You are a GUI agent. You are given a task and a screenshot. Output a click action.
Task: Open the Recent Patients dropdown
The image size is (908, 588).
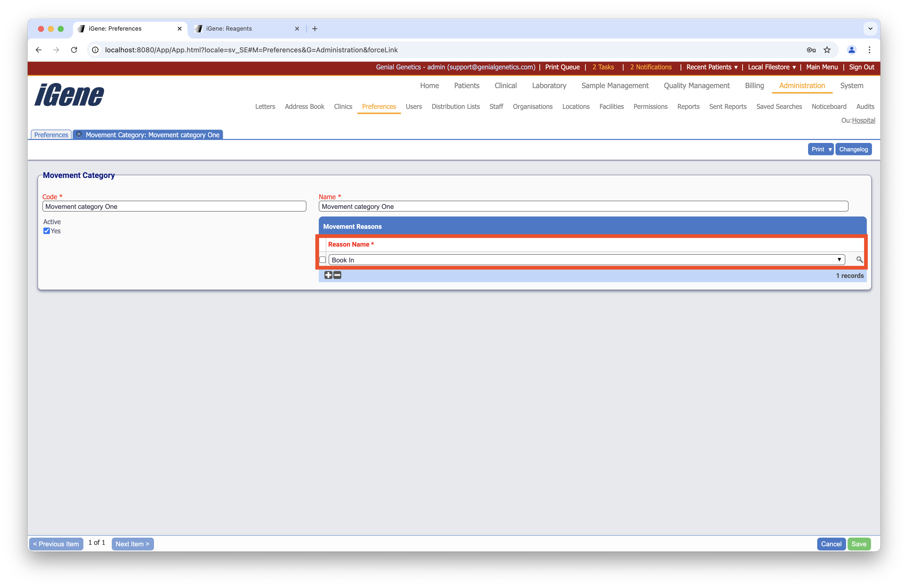pos(712,67)
